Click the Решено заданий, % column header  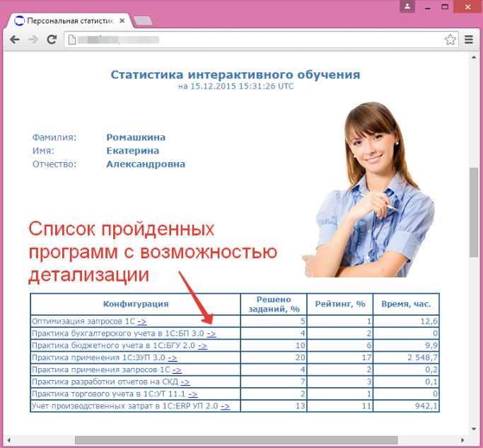(x=274, y=304)
